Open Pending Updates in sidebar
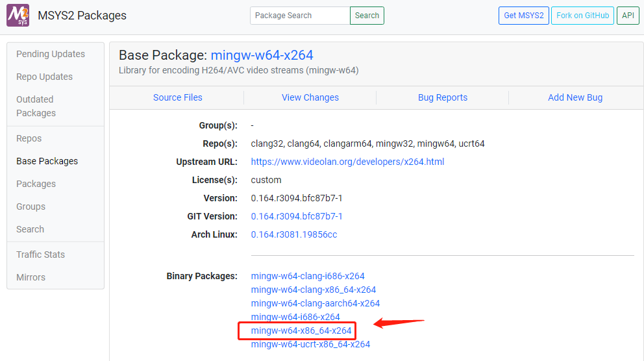The height and width of the screenshot is (361, 644). [51, 54]
